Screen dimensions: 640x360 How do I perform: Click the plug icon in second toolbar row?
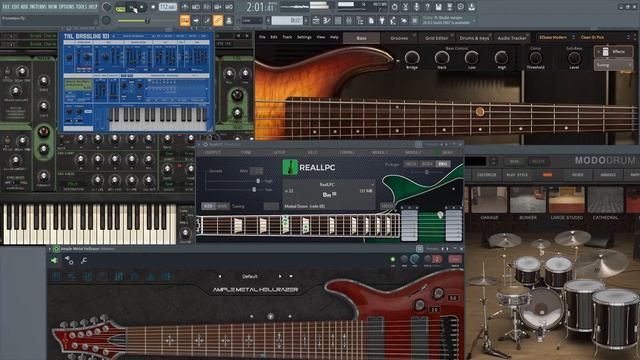pyautogui.click(x=382, y=20)
